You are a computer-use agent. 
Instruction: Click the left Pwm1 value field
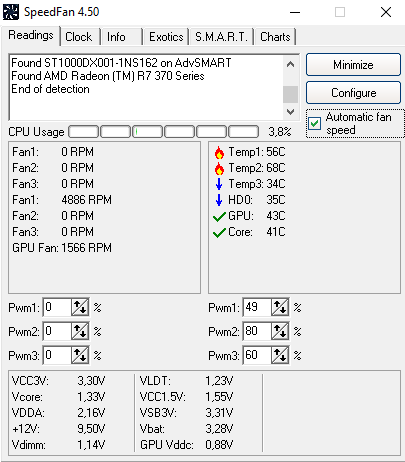(57, 307)
